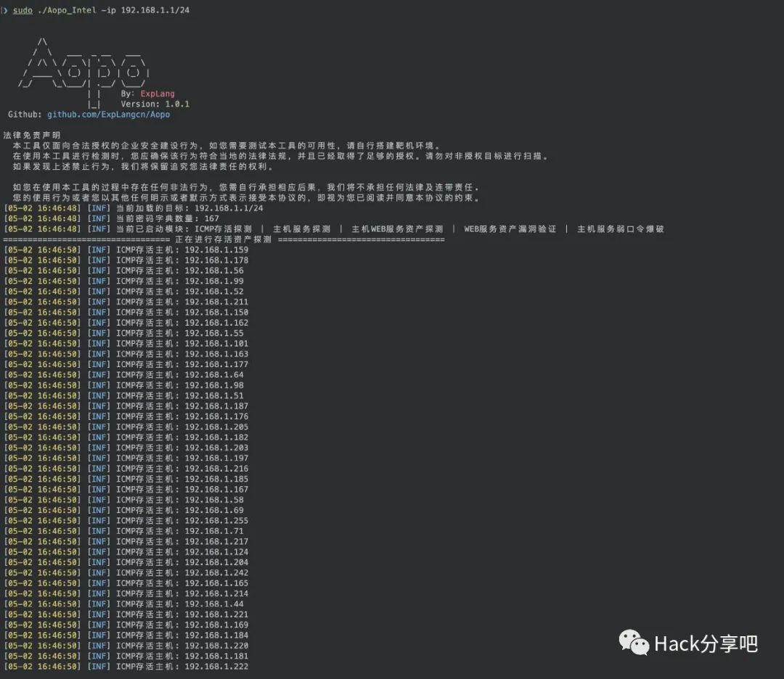
Task: Open the github.com/ExpLangcn/Aopo link
Action: (109, 115)
